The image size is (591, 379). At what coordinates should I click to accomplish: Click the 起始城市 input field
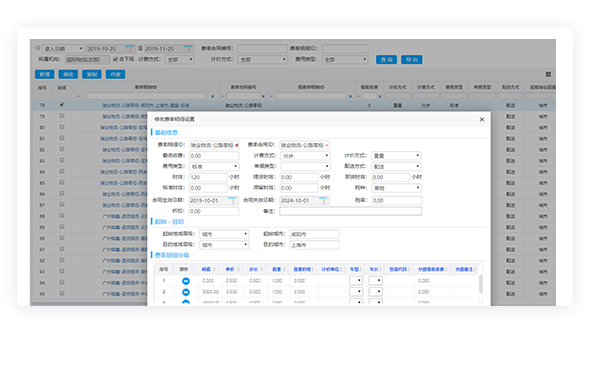(x=314, y=234)
